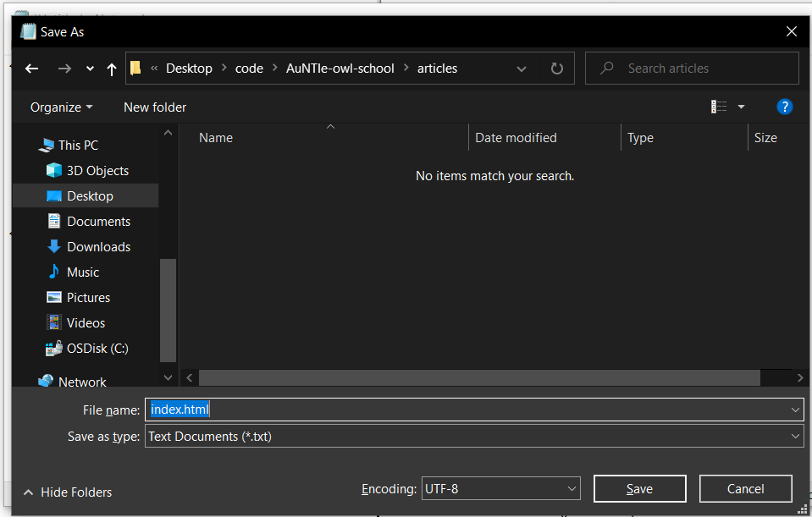
Task: Change view with the view layout icon
Action: point(719,107)
